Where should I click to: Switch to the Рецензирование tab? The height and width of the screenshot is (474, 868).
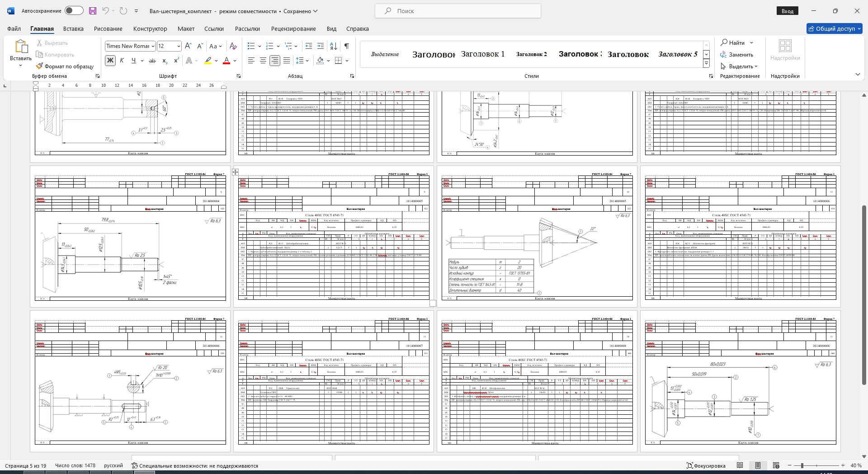(293, 28)
